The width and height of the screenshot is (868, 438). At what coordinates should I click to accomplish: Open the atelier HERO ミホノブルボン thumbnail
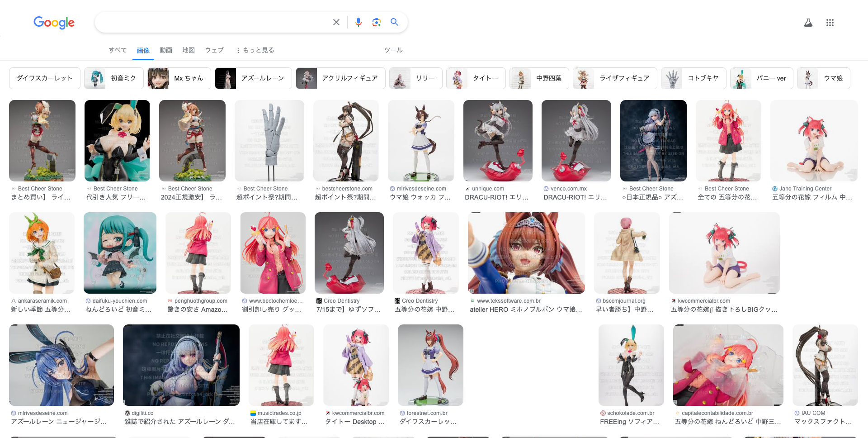tap(526, 253)
